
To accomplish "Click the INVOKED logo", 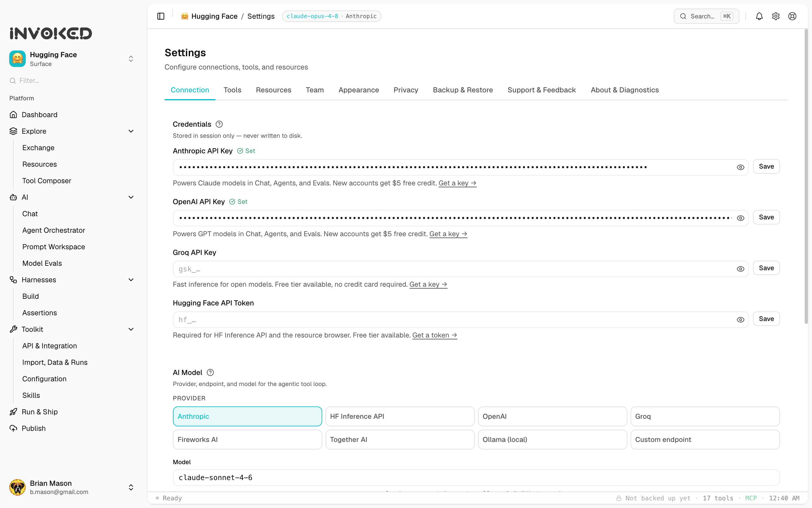I will click(51, 33).
